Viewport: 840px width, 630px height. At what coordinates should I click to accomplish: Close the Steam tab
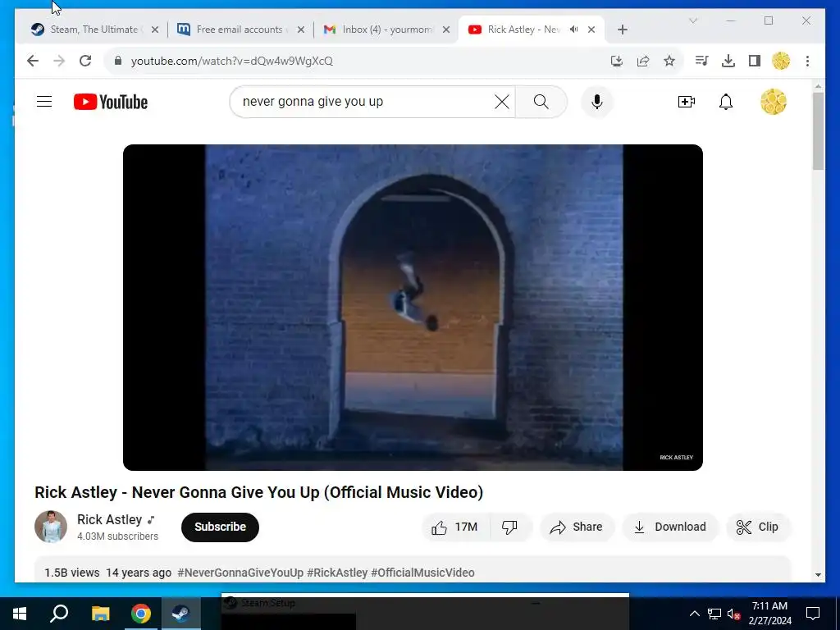[x=155, y=30]
